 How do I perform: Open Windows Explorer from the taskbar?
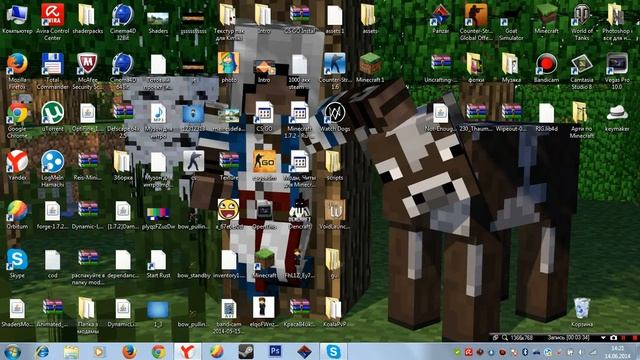[x=71, y=351]
